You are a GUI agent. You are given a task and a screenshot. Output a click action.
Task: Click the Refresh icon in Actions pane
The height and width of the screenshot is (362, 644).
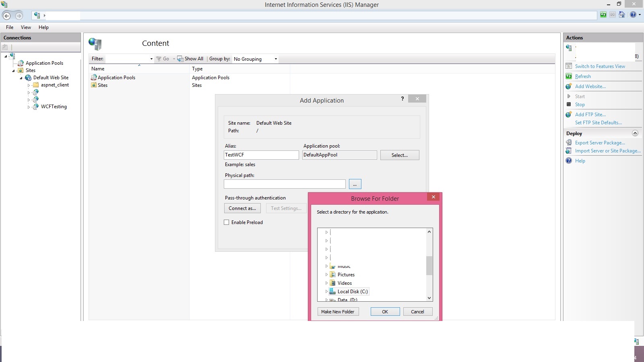coord(569,76)
